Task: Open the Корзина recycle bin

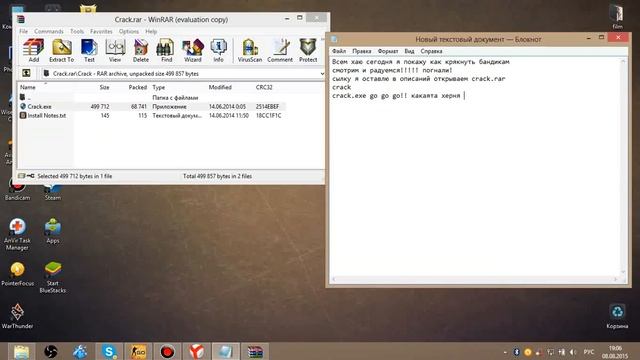Action: click(x=617, y=316)
